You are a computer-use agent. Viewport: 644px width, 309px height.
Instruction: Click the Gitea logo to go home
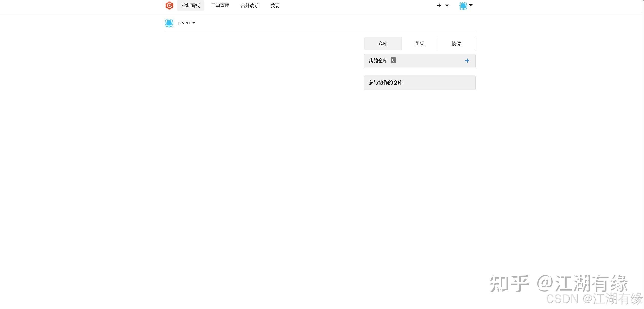pos(169,6)
